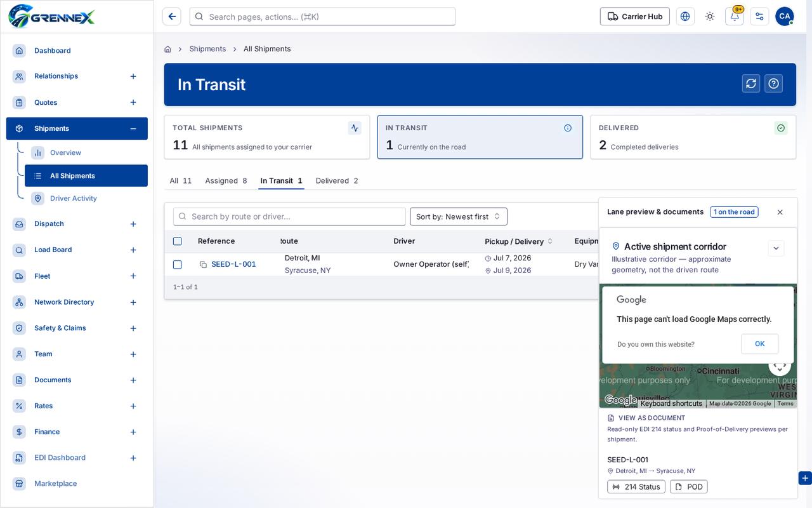Sort by Pickup / Delivery column header
This screenshot has height=508, width=812.
click(x=518, y=241)
